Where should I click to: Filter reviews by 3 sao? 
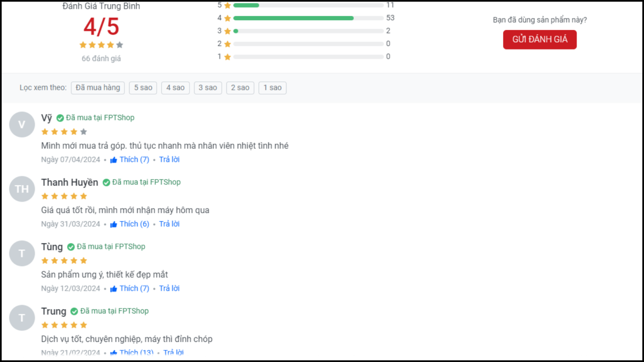208,88
